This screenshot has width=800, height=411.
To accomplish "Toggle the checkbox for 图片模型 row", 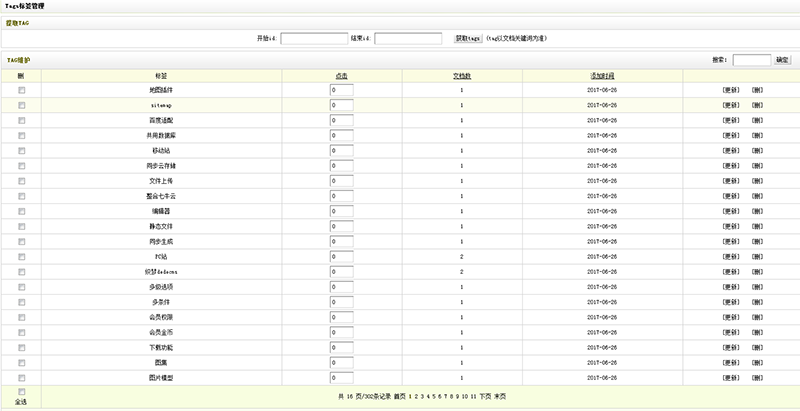I will (x=21, y=377).
